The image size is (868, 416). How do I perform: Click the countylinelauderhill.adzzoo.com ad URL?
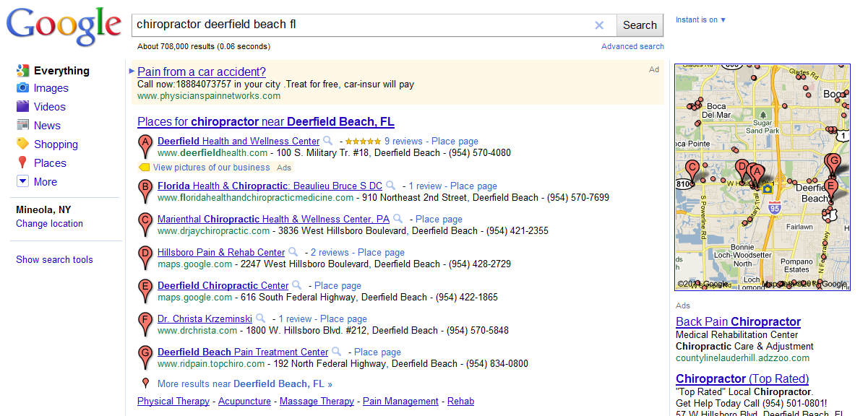pyautogui.click(x=743, y=358)
